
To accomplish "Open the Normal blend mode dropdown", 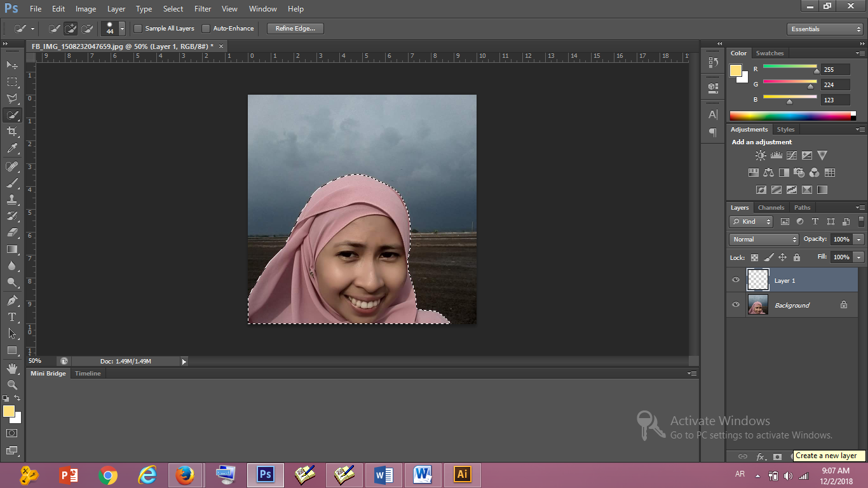I will click(763, 239).
